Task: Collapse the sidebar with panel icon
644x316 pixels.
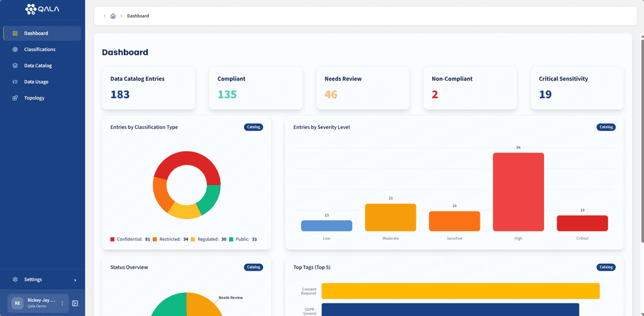Action: tap(75, 303)
